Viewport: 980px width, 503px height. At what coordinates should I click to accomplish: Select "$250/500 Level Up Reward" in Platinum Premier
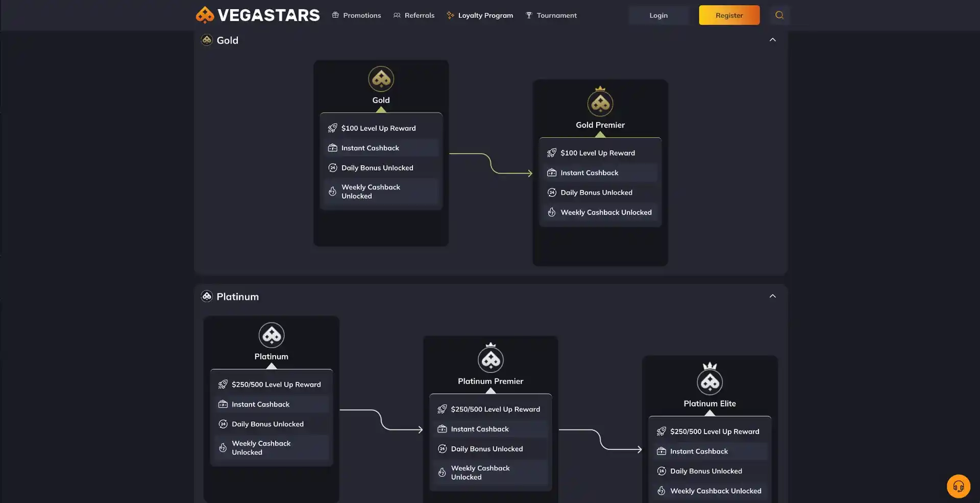pos(495,409)
